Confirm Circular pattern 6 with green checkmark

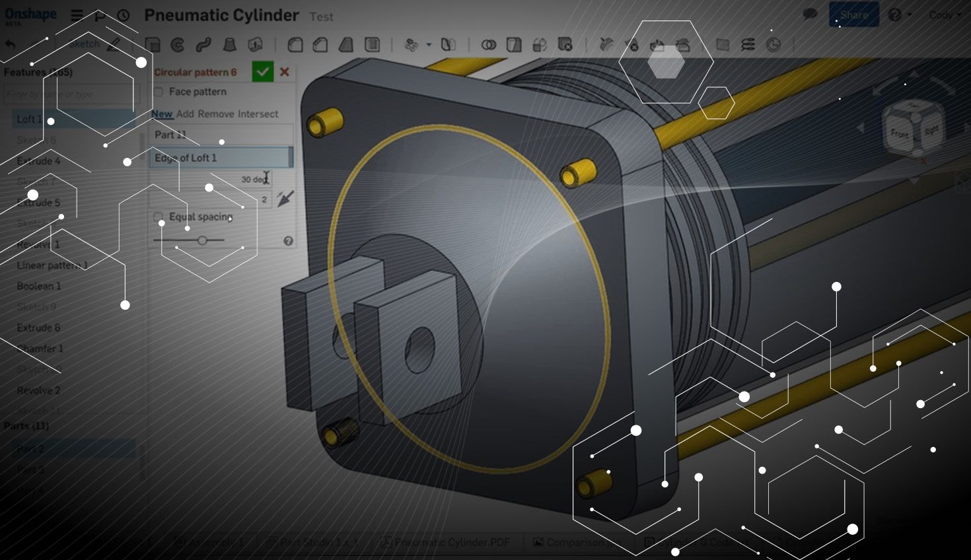[262, 71]
